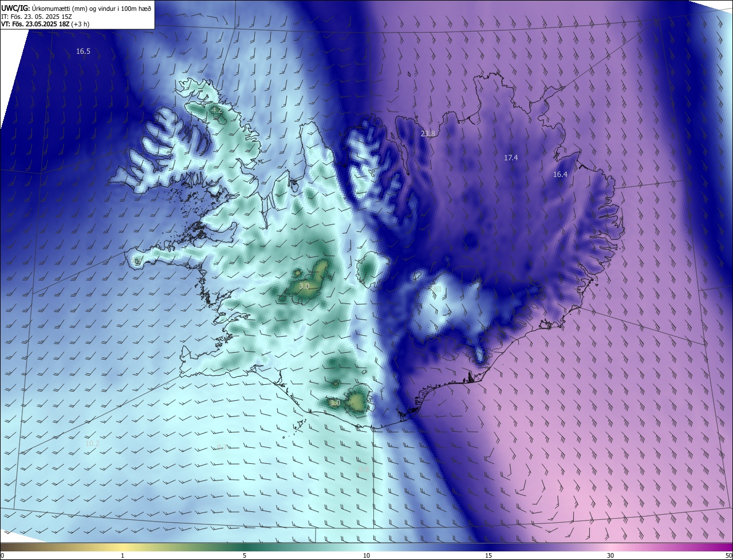The width and height of the screenshot is (733, 560).
Task: Click the UWC/IG map title line
Action: tap(76, 7)
